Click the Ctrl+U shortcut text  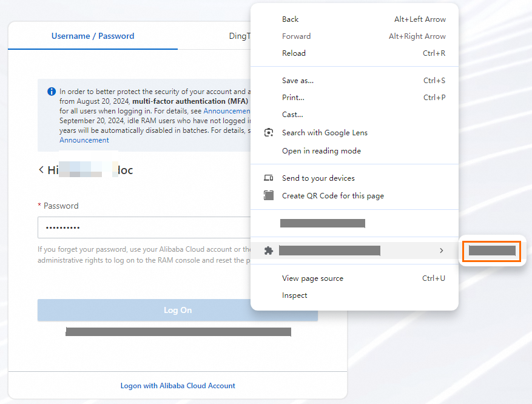click(434, 278)
